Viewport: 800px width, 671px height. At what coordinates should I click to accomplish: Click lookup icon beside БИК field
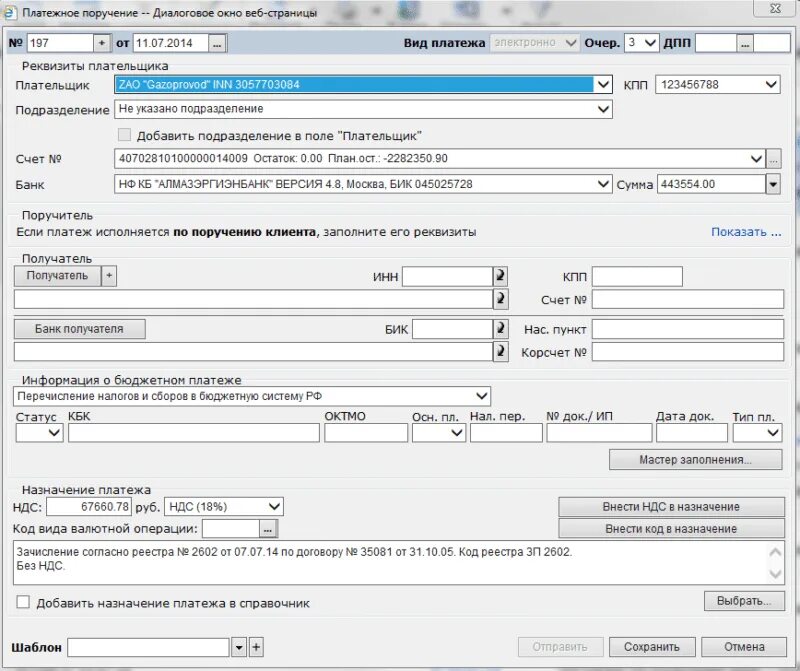coord(501,329)
